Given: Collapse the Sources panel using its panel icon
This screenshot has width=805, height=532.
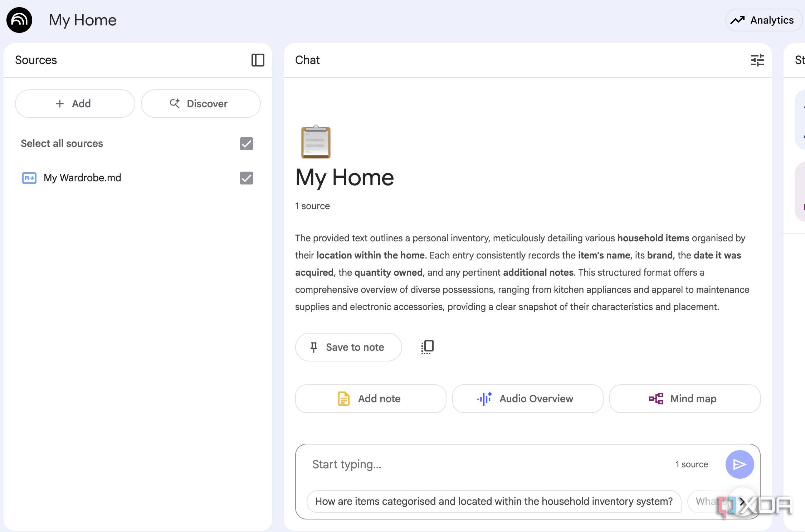Looking at the screenshot, I should (x=258, y=60).
